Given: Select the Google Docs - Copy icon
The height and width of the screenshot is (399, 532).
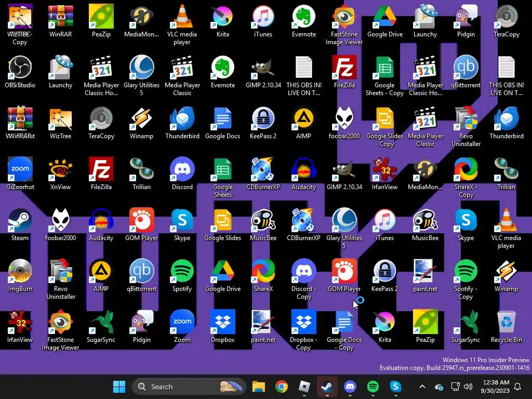Looking at the screenshot, I should (x=344, y=330).
